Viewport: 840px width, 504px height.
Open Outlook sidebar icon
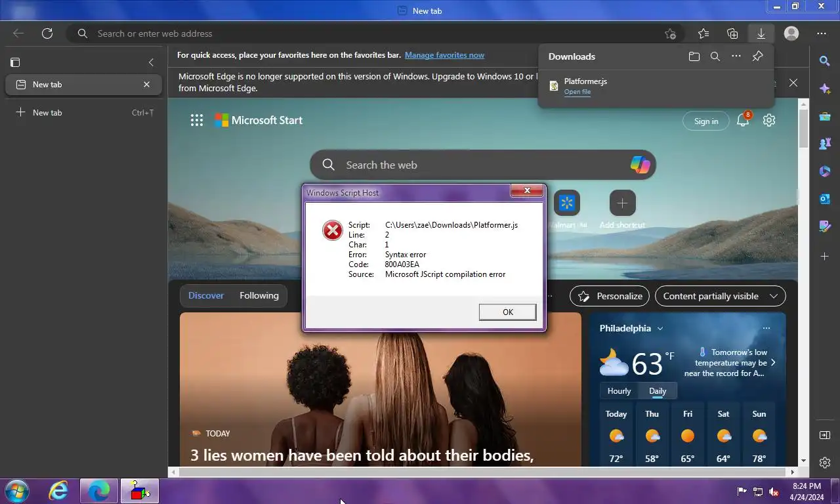[x=825, y=199]
